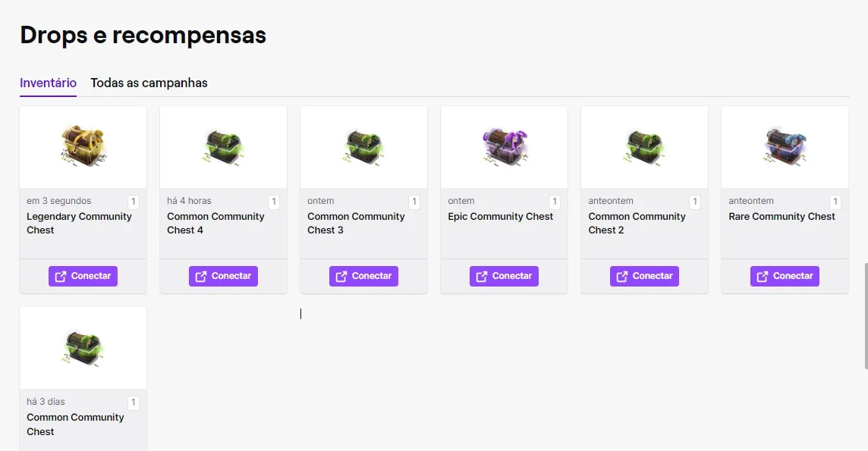Click the Legendary Community Chest gold icon

click(x=83, y=146)
